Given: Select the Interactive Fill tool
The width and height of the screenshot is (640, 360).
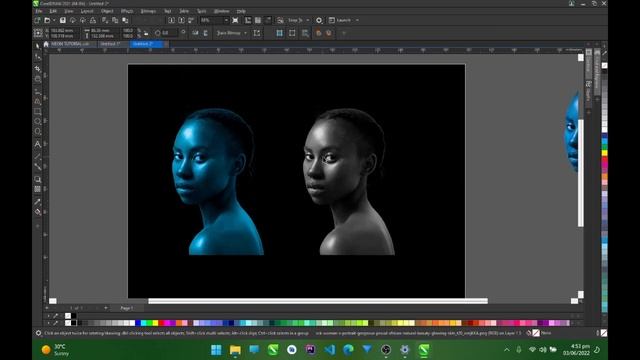Looking at the screenshot, I should tap(38, 211).
